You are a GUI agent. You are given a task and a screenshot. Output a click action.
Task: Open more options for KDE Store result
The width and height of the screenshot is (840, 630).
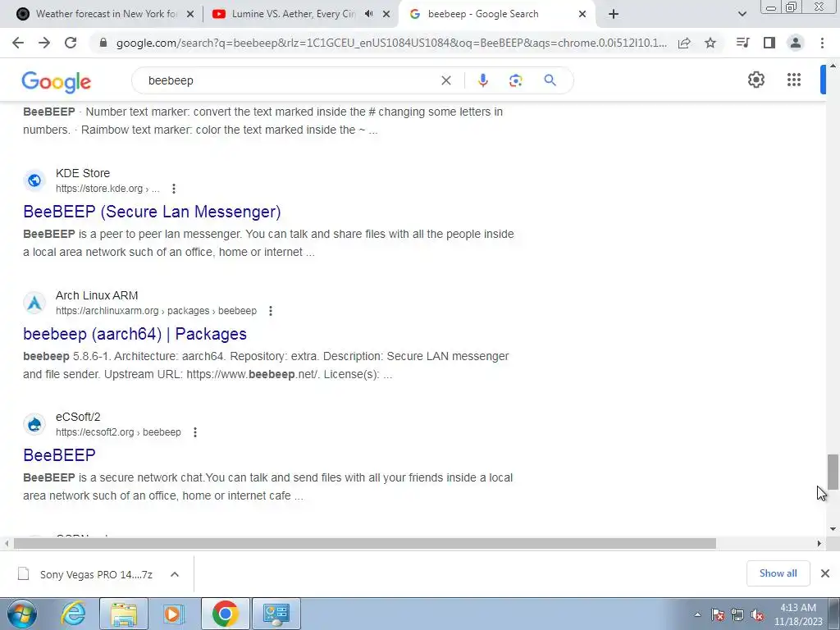pos(174,189)
